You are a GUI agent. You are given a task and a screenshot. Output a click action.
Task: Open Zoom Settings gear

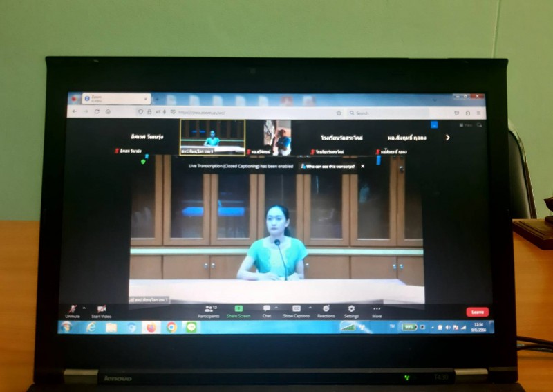351,312
